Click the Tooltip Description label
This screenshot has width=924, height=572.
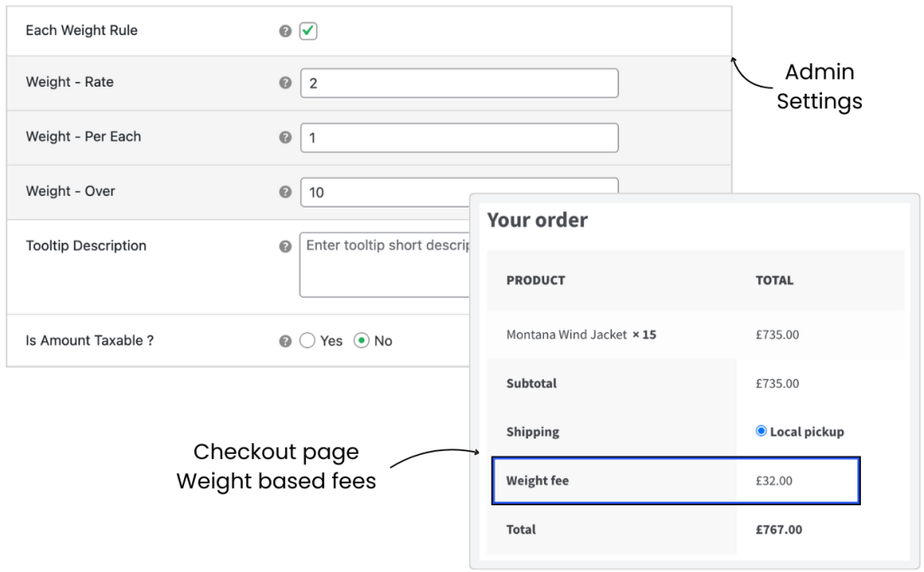pos(86,245)
